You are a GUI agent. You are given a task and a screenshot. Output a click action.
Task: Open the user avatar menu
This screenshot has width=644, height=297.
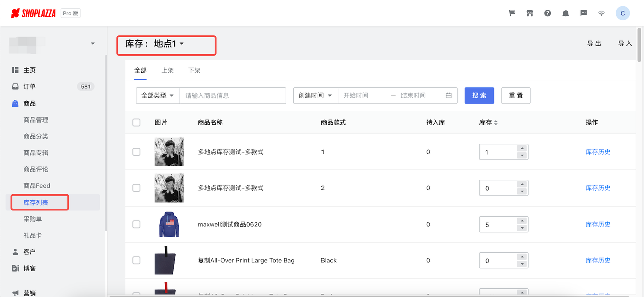[x=622, y=13]
